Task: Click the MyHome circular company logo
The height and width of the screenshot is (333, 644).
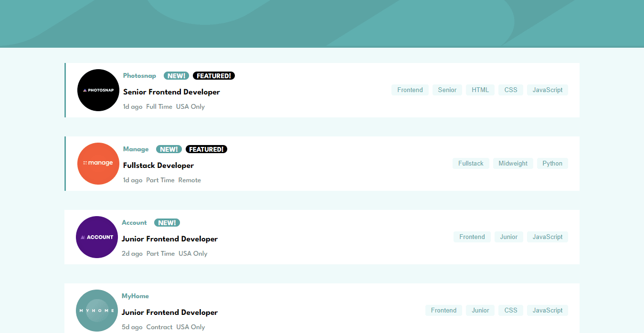Action: [x=96, y=311]
